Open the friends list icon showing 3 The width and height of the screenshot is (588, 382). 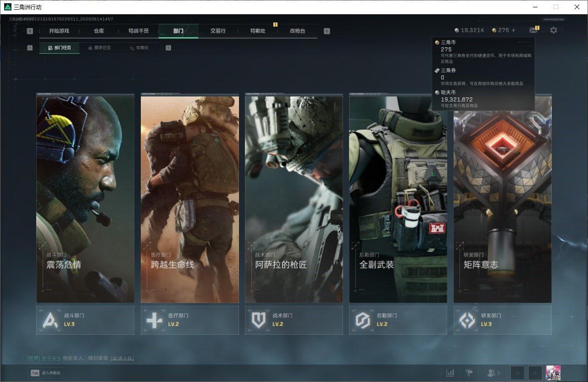[494, 373]
